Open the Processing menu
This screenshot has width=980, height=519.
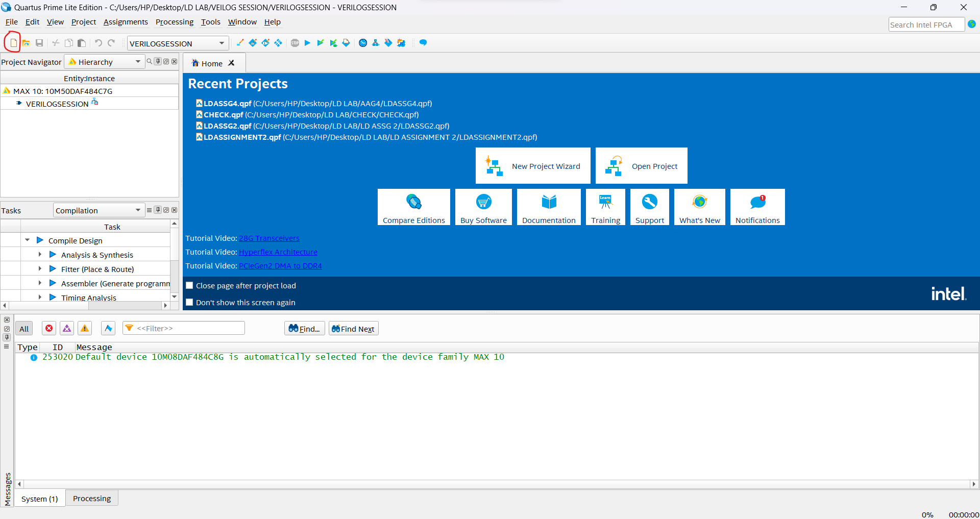[175, 22]
